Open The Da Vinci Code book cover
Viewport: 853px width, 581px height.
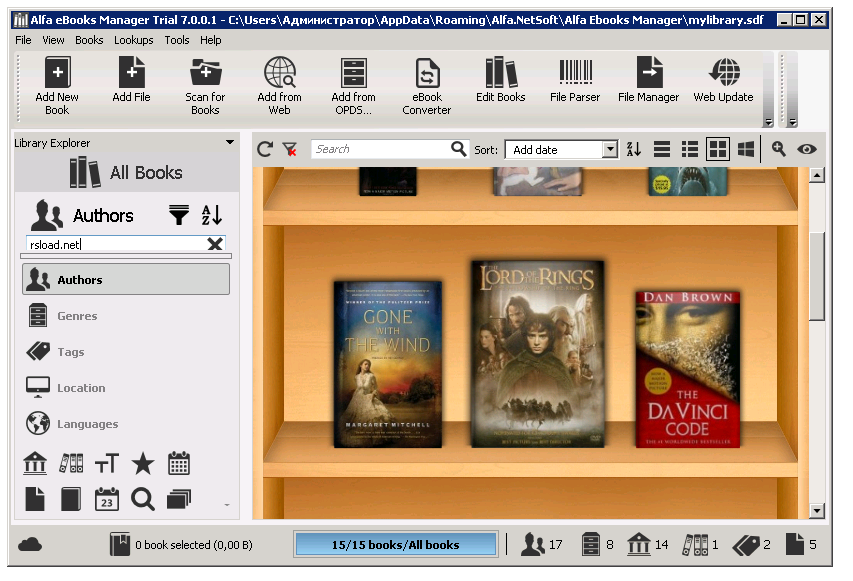click(690, 370)
